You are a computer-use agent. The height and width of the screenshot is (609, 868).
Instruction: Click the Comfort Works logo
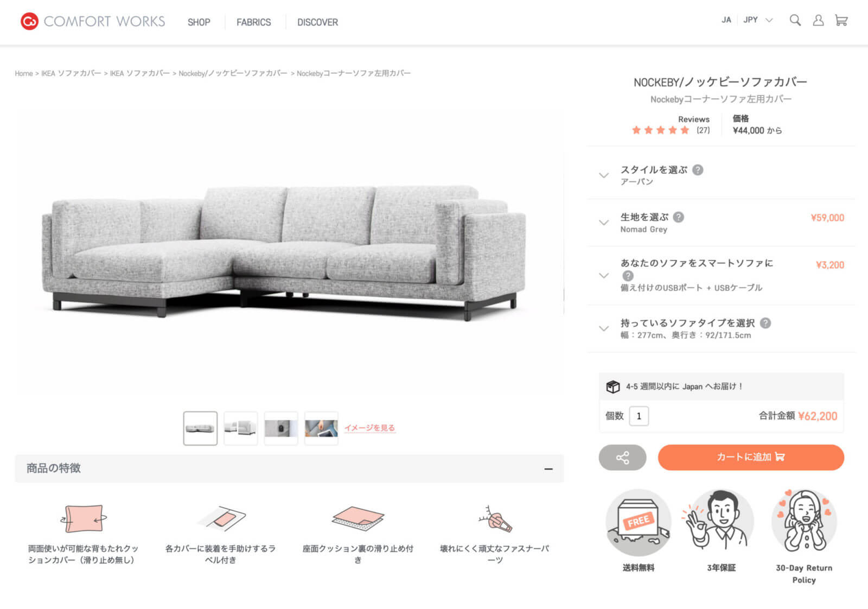[x=93, y=21]
